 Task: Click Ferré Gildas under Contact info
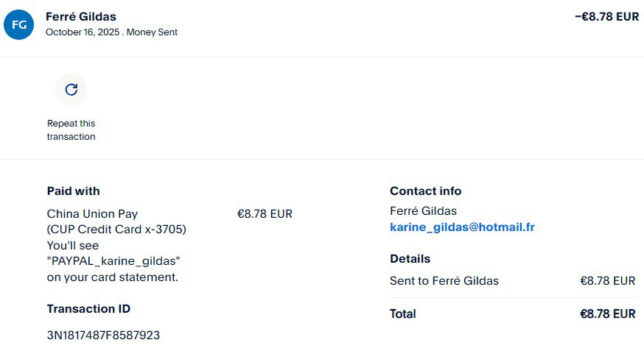pyautogui.click(x=423, y=211)
